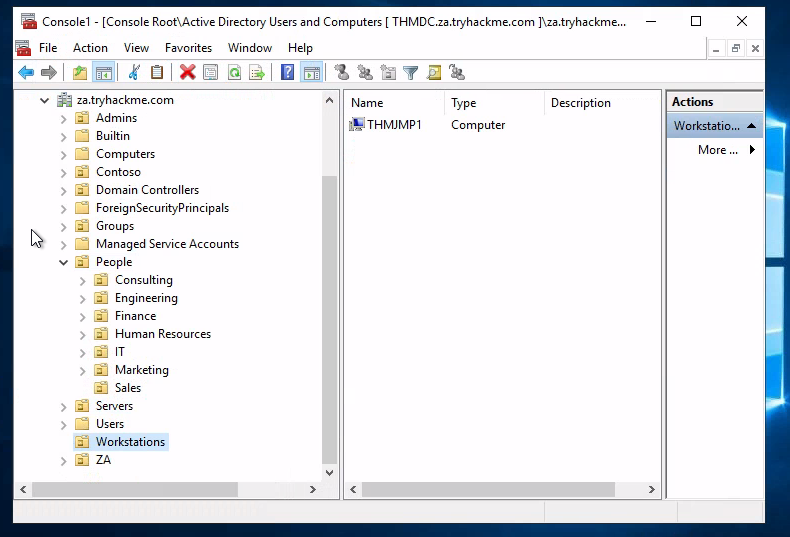Expand the ZA OU
Image resolution: width=790 pixels, height=537 pixels.
[x=63, y=461]
